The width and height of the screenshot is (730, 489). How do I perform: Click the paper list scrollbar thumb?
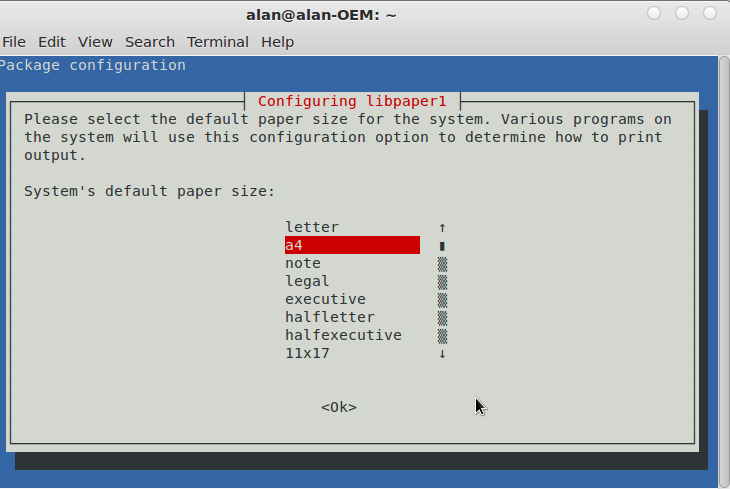[x=442, y=246]
